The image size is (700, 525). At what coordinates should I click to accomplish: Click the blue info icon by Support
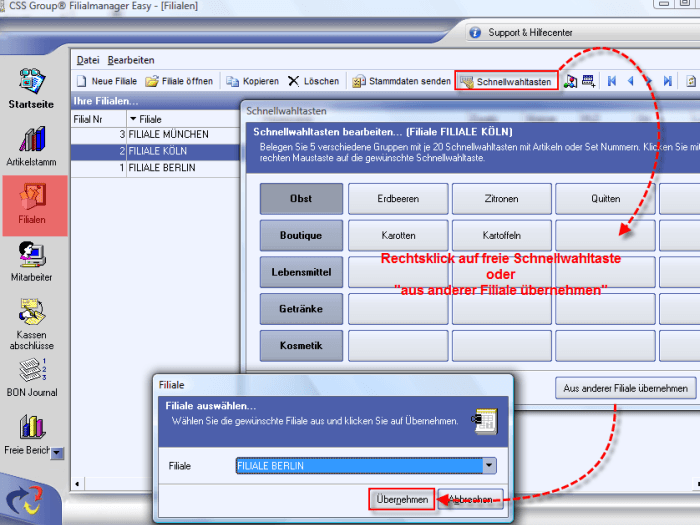click(x=475, y=33)
